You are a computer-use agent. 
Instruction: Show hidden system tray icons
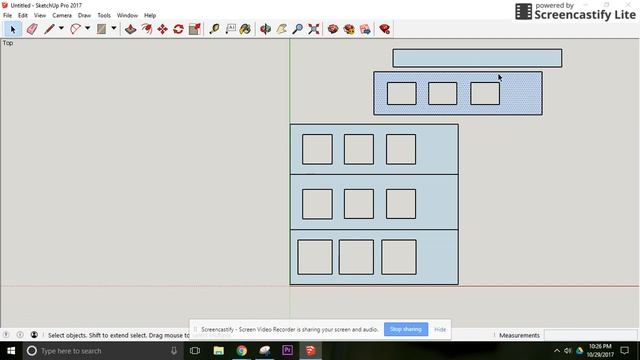(x=557, y=351)
